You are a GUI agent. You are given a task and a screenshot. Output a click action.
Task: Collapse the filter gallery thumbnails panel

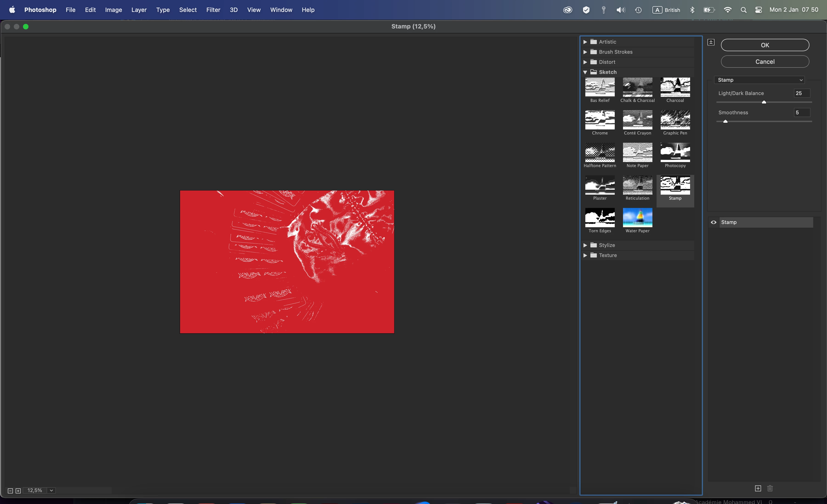point(711,42)
